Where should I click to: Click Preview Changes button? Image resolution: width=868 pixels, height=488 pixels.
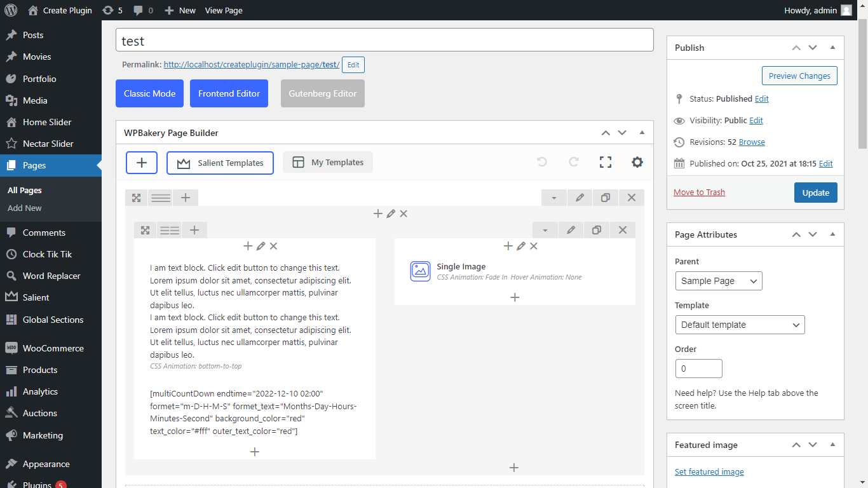pos(799,76)
